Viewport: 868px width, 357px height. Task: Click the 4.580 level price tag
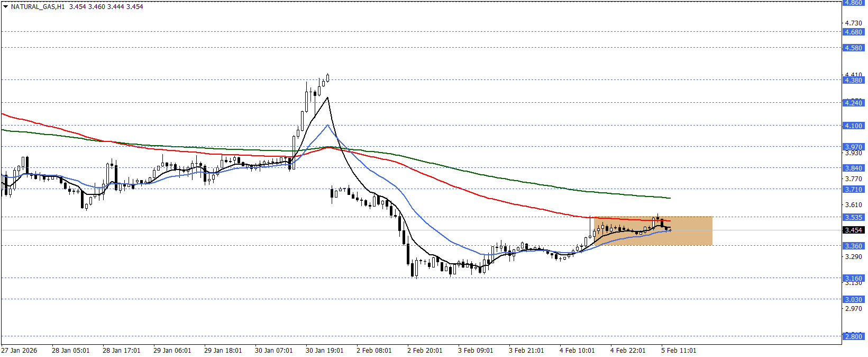(853, 48)
